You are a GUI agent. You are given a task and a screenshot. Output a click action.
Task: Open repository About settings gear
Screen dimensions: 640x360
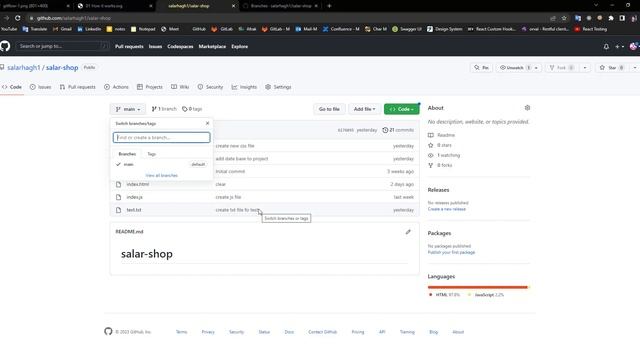click(527, 108)
